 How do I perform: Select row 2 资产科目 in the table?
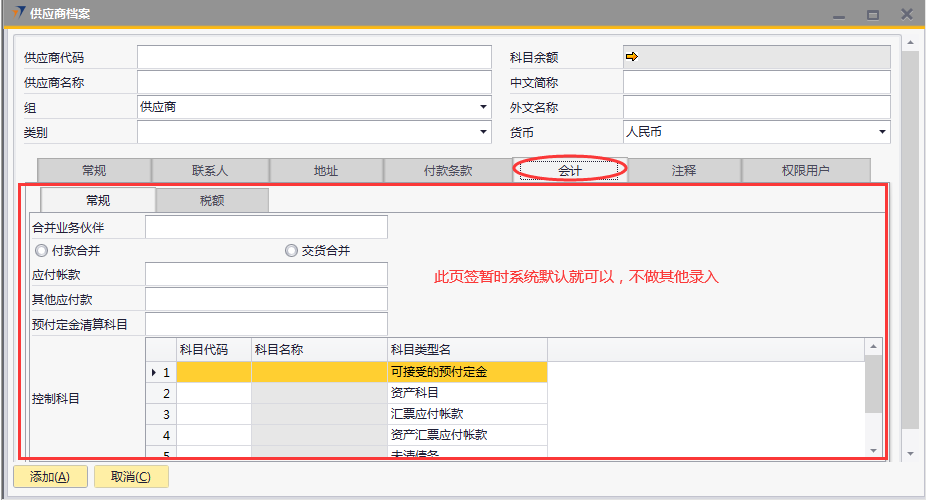[467, 393]
